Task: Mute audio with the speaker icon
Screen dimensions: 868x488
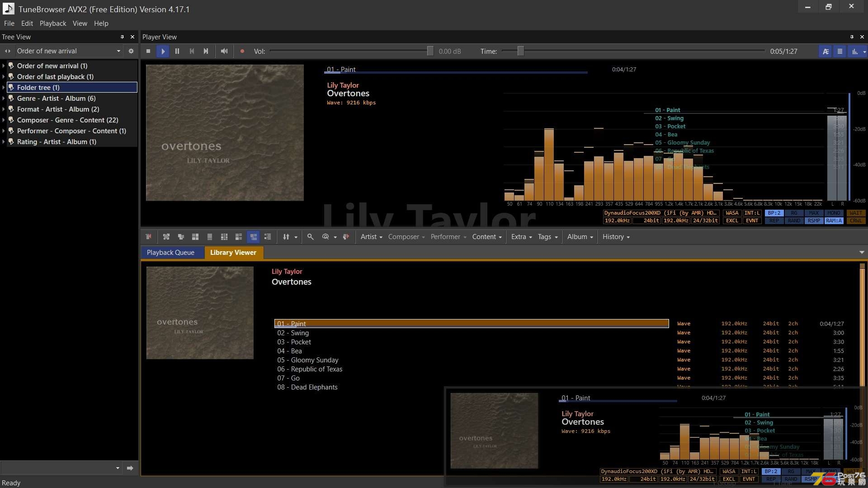Action: coord(224,52)
